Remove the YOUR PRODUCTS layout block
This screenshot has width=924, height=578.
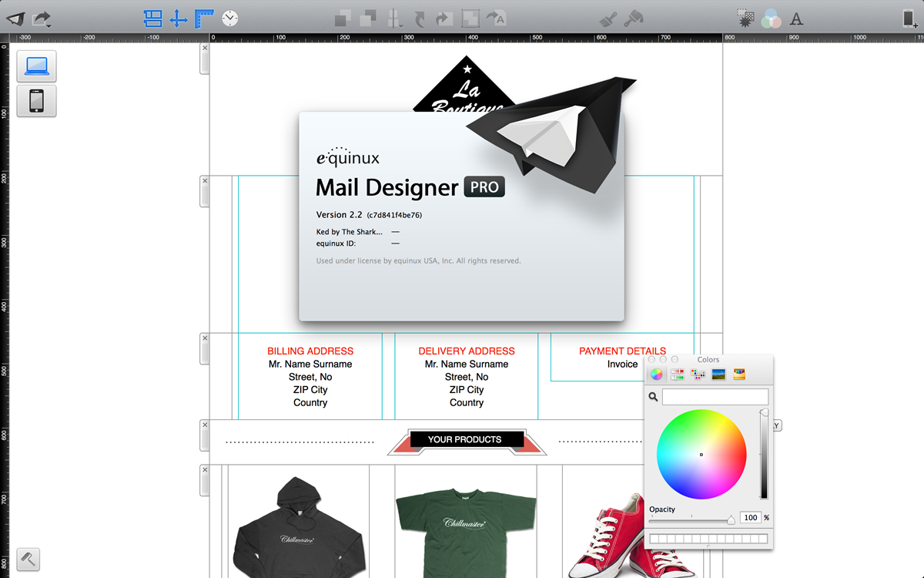pos(205,425)
